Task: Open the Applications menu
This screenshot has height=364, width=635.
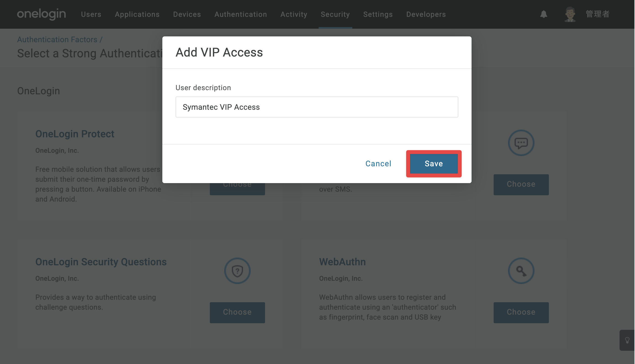Action: (x=137, y=14)
